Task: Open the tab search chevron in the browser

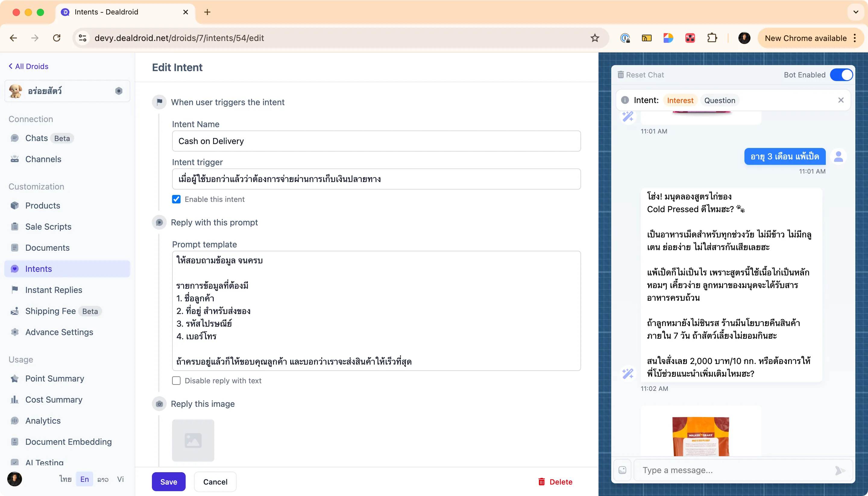Action: coord(855,12)
